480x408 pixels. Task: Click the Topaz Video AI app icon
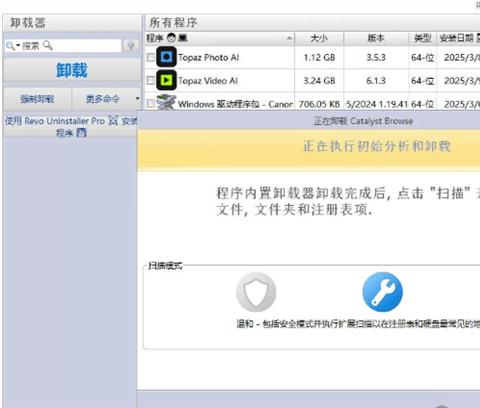coord(167,80)
